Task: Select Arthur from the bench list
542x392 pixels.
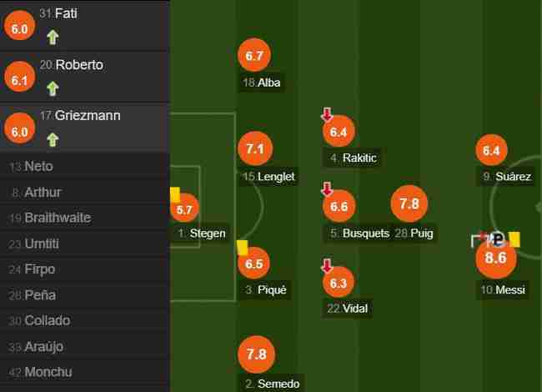Action: tap(85, 192)
